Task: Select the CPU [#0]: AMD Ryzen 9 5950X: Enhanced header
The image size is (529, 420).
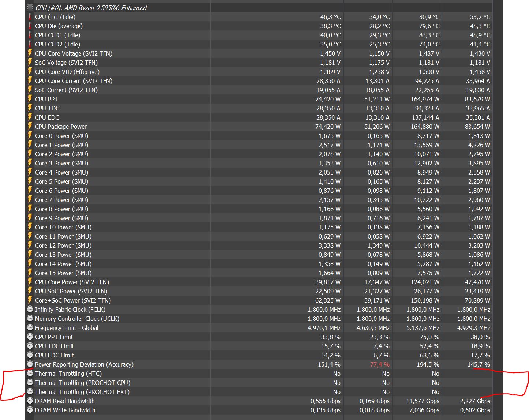Action: pos(91,8)
